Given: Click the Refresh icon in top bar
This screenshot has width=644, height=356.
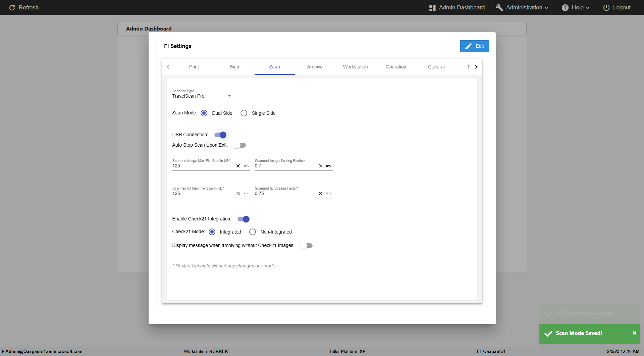Looking at the screenshot, I should click(12, 7).
